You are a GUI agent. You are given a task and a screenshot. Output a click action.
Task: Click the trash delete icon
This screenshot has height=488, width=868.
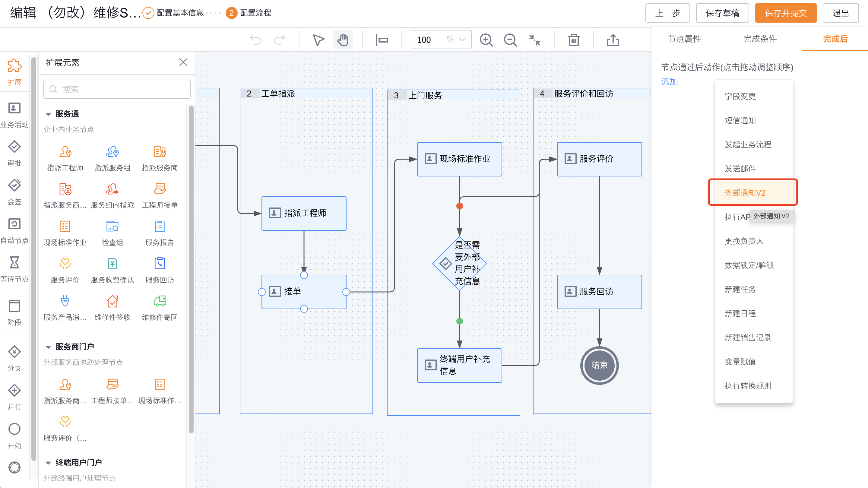pos(574,40)
